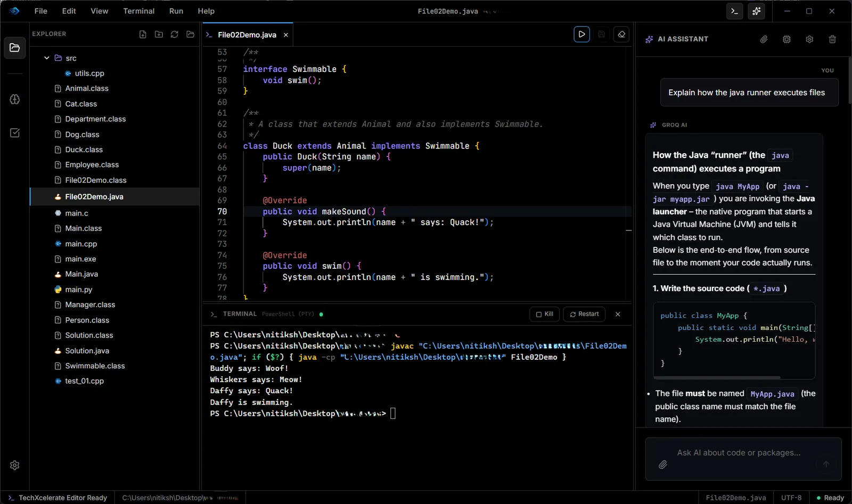The height and width of the screenshot is (504, 852).
Task: Click the chip icon in AI Assistant header
Action: [x=787, y=39]
